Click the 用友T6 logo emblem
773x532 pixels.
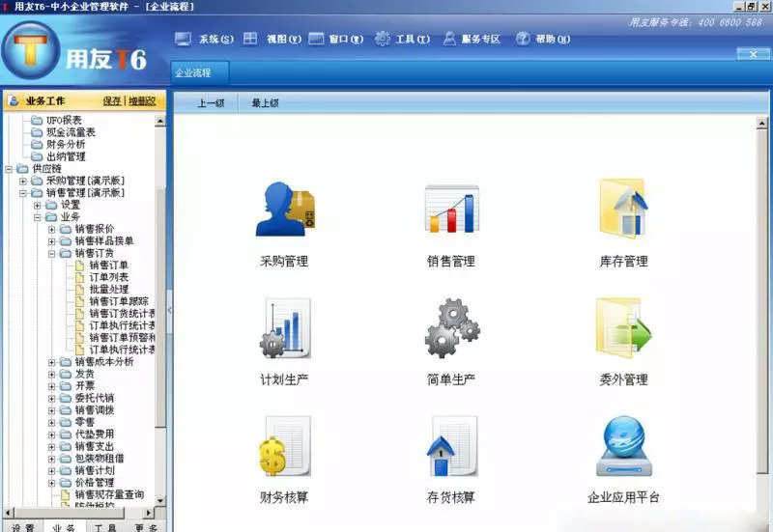pyautogui.click(x=31, y=52)
